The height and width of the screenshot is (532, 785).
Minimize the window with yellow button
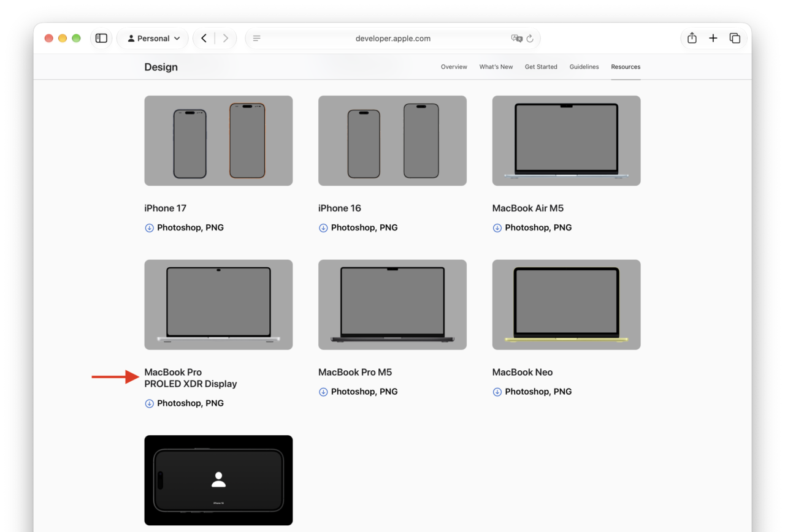(63, 38)
